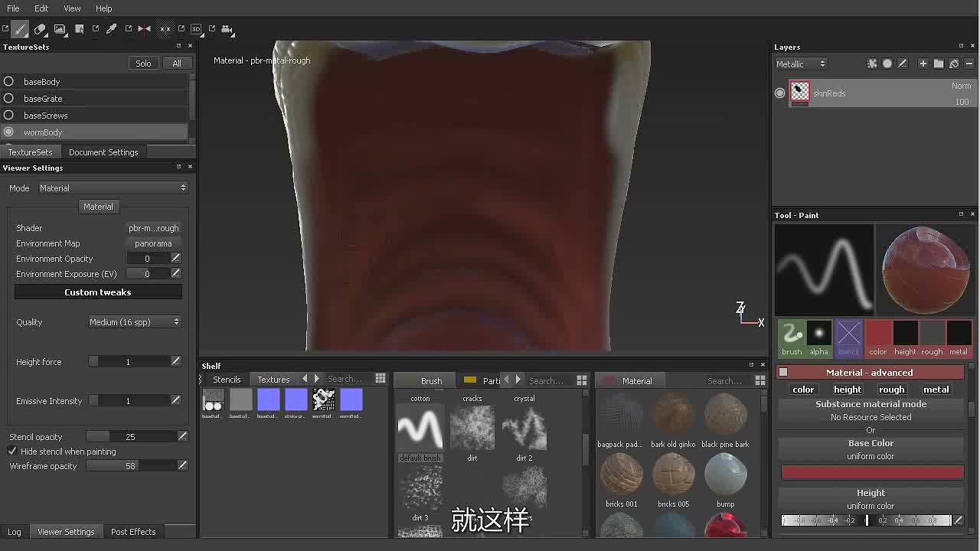Image resolution: width=980 pixels, height=551 pixels.
Task: Select the baseBody texture set radio
Action: tap(8, 81)
